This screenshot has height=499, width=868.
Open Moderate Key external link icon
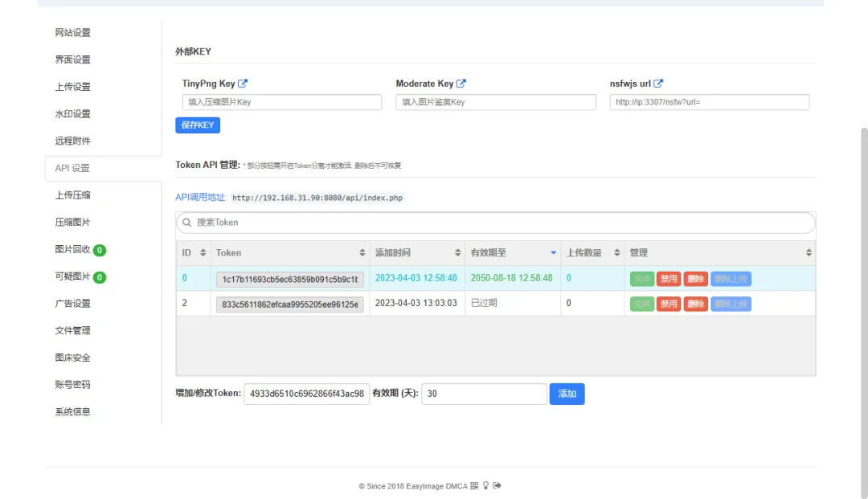tap(461, 84)
